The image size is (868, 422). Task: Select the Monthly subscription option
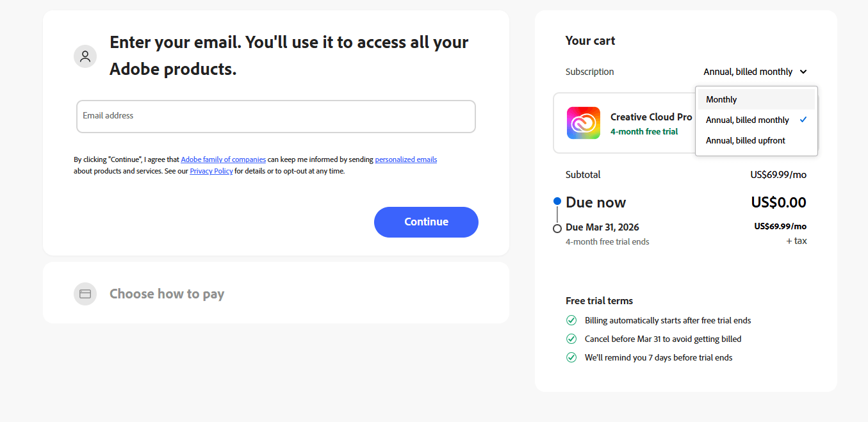[721, 99]
